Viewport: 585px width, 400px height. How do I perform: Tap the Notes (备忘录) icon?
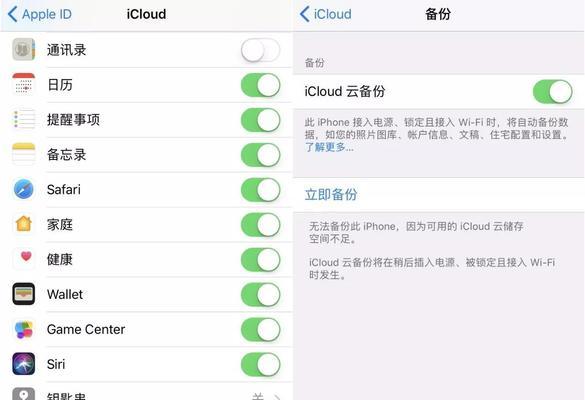pyautogui.click(x=24, y=154)
